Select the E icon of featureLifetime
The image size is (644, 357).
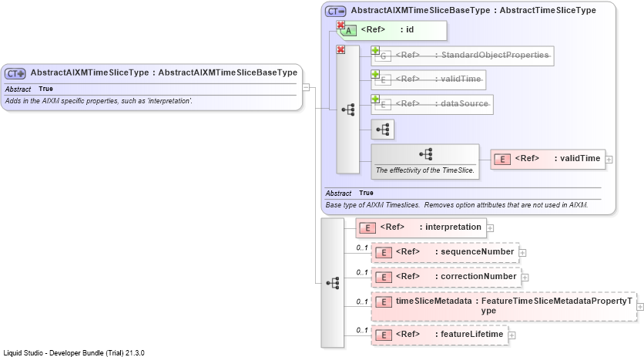tap(383, 335)
